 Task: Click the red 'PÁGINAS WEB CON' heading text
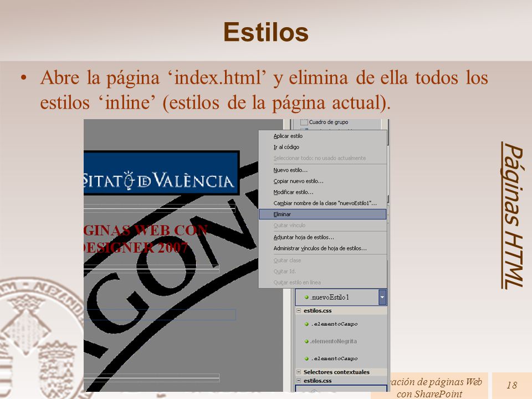tap(146, 231)
